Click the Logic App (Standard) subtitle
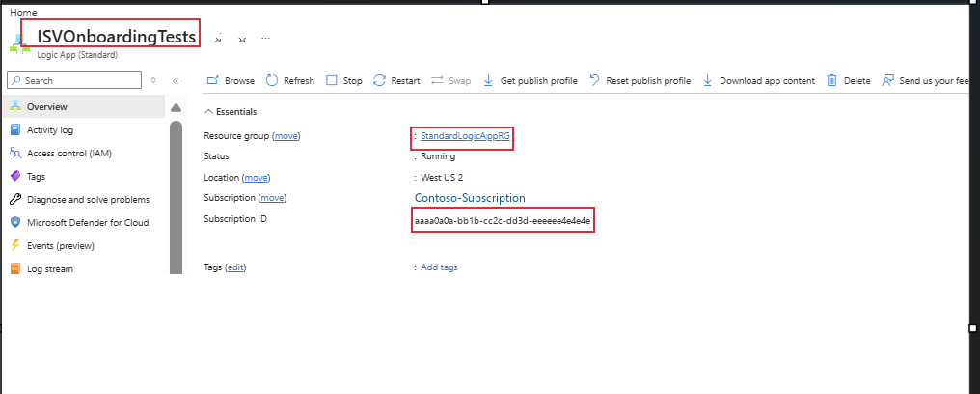980x394 pixels. [x=77, y=55]
